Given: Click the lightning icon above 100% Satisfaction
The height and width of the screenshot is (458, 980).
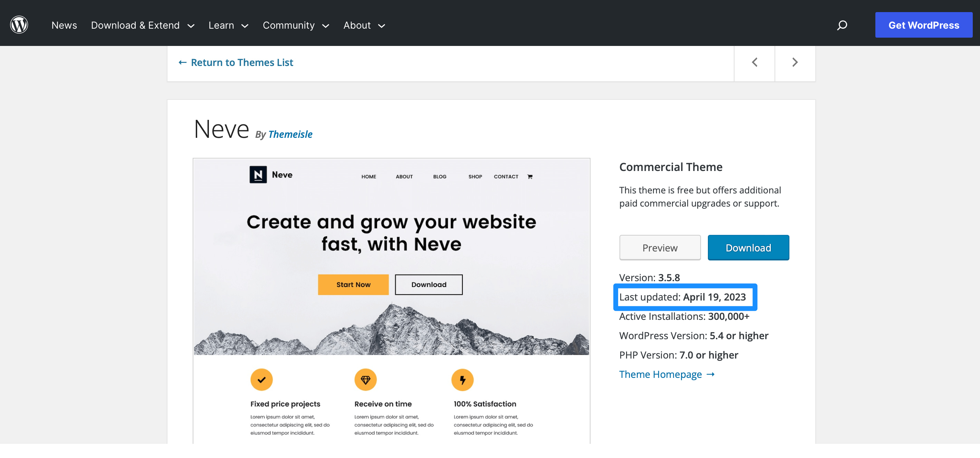Looking at the screenshot, I should pyautogui.click(x=462, y=379).
